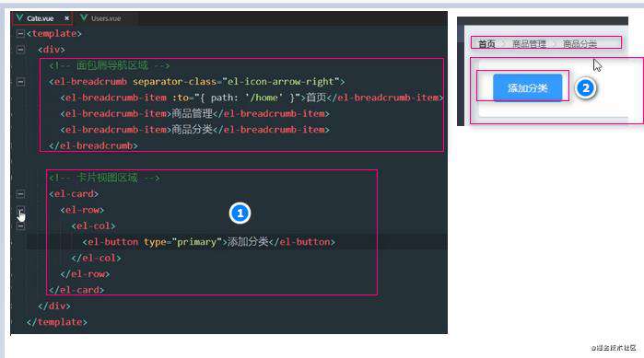Image resolution: width=644 pixels, height=358 pixels.
Task: Click the numbered circle 2 marker
Action: coord(585,87)
